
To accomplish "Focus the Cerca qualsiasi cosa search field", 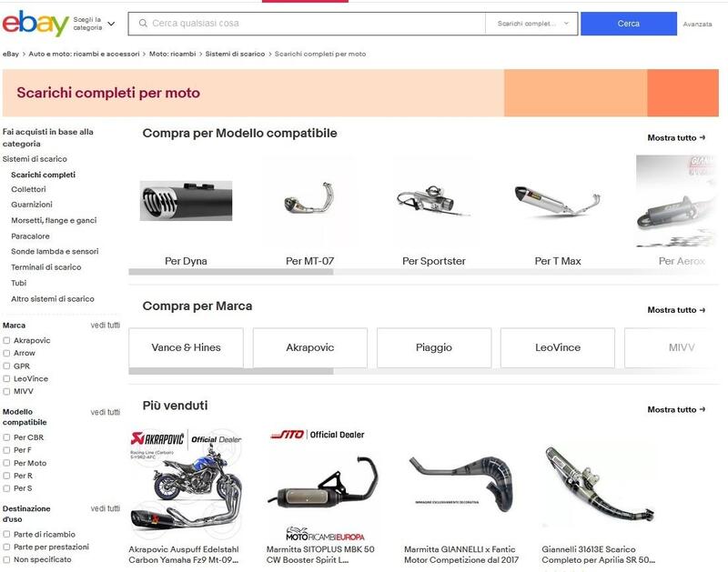I will click(x=307, y=24).
